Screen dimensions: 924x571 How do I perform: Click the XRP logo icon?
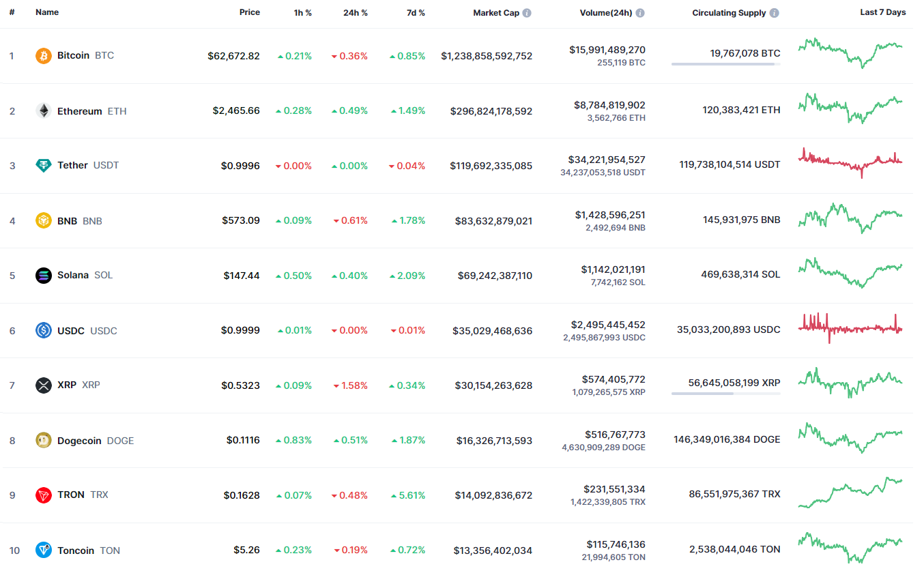(44, 385)
